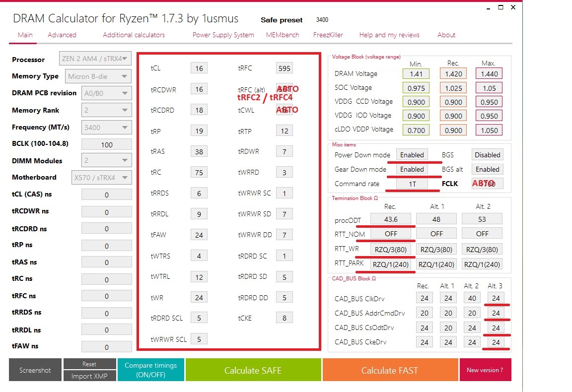
Task: Expand the Motherboard dropdown
Action: point(101,178)
